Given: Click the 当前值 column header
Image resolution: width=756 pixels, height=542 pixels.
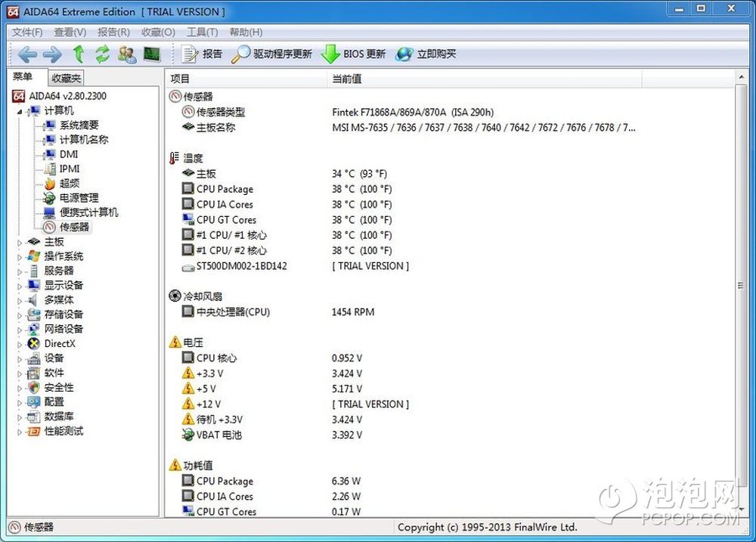Looking at the screenshot, I should point(484,79).
